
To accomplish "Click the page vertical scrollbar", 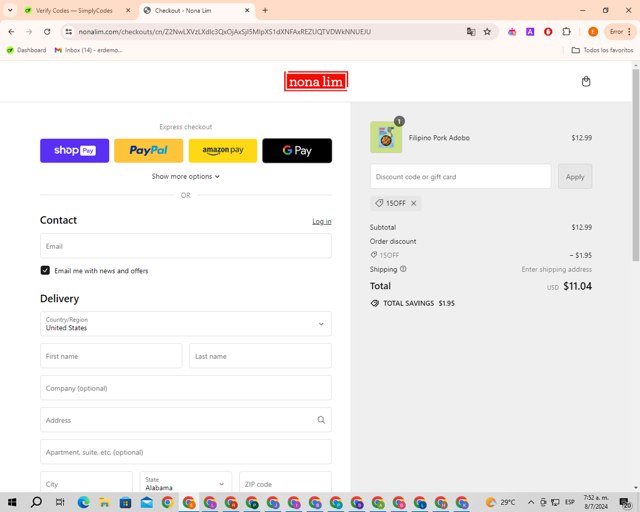I will tap(636, 165).
